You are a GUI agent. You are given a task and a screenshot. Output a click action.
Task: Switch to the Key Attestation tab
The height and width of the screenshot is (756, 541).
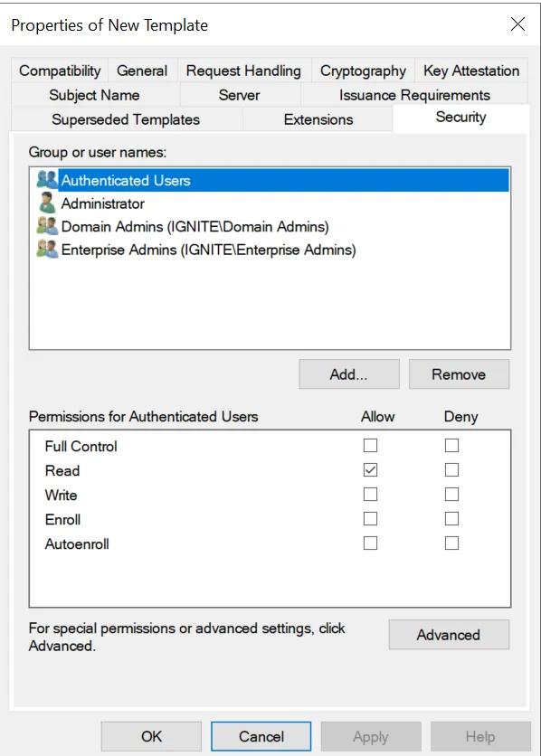pos(470,71)
